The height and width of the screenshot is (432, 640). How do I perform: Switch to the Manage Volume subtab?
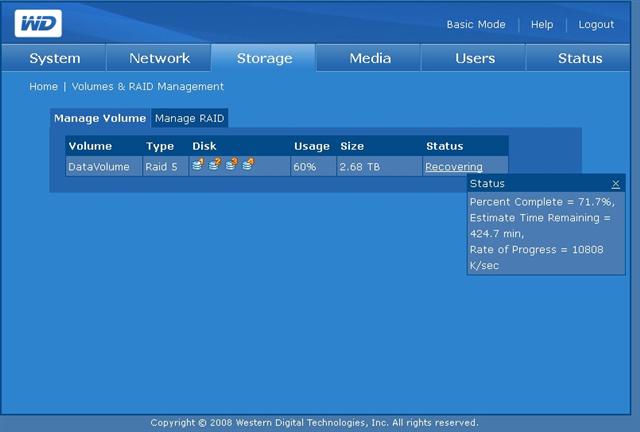point(100,118)
